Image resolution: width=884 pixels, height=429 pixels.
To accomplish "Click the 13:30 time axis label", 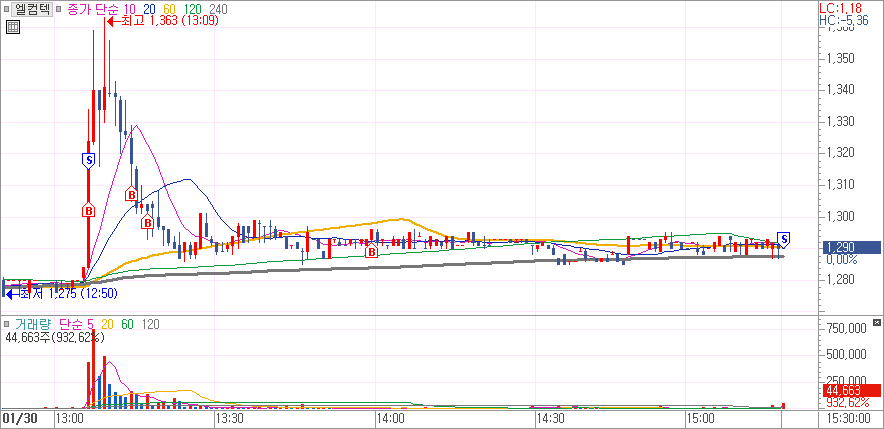I will pyautogui.click(x=230, y=419).
